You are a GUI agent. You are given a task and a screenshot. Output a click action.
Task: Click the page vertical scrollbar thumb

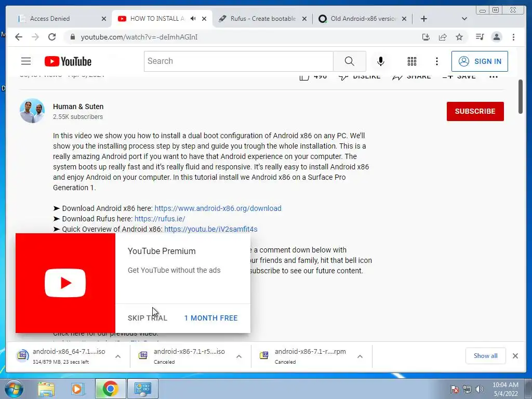point(521,97)
